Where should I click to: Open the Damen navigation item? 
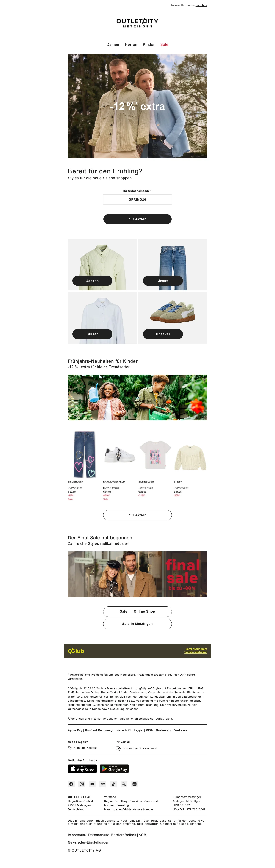113,44
